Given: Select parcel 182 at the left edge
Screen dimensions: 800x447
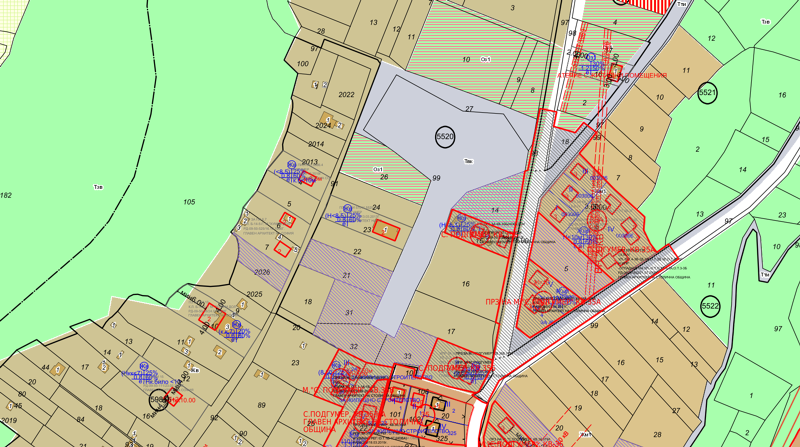Looking at the screenshot, I should (7, 194).
